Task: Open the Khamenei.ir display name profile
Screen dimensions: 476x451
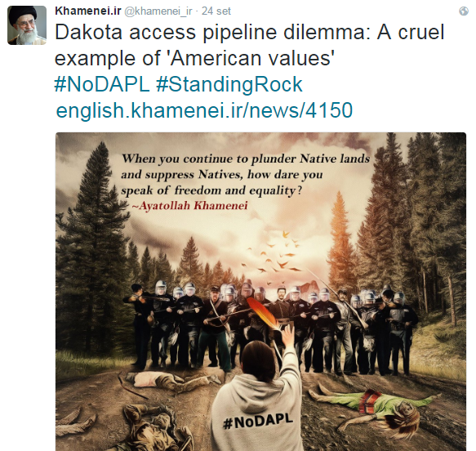Action: [x=88, y=11]
